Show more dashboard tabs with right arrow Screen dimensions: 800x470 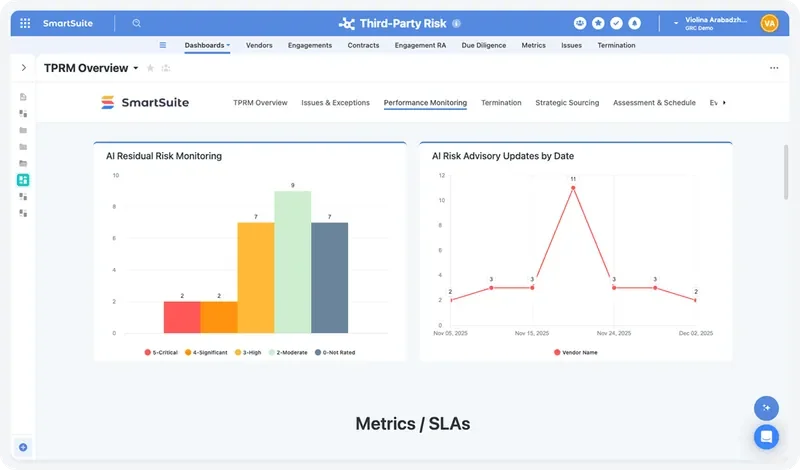724,103
